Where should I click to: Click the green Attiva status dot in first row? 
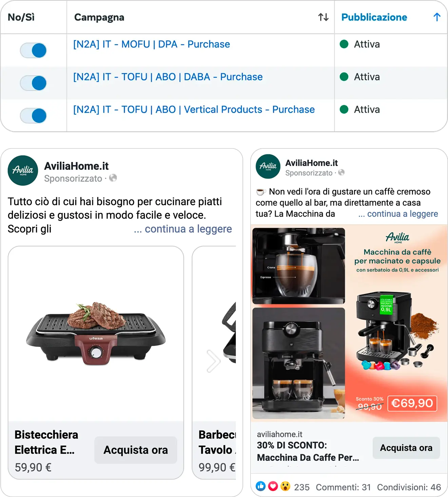point(344,44)
